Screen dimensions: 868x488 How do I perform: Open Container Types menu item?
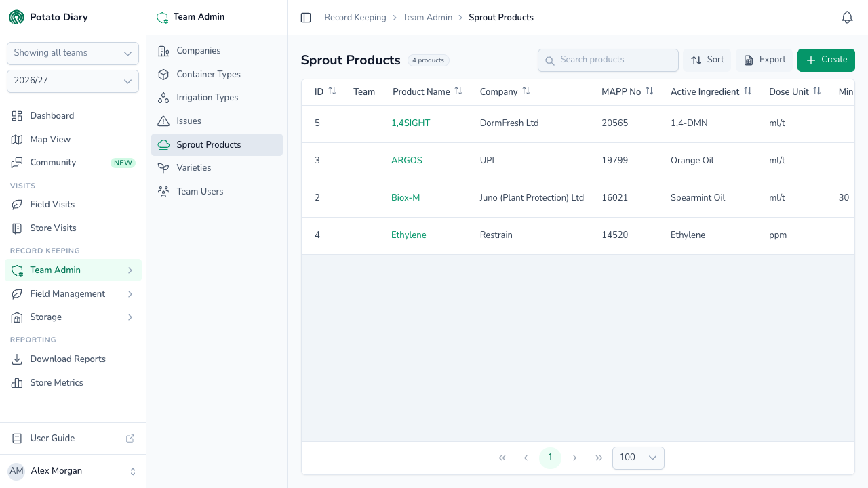tap(217, 75)
